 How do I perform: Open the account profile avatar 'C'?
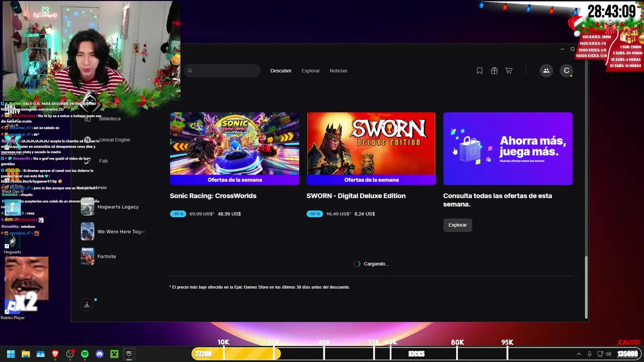coord(567,71)
